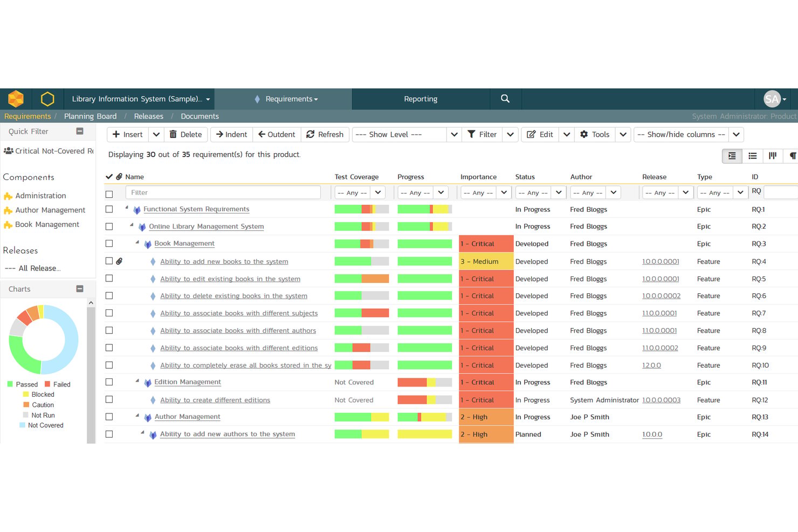Switch to the indented hierarchy view icon

click(x=732, y=156)
